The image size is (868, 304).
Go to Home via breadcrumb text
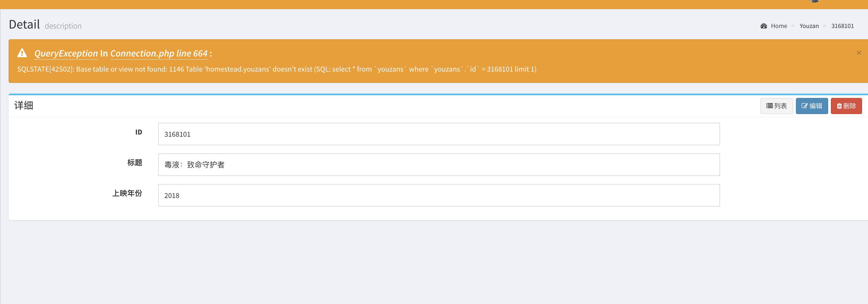(x=779, y=26)
